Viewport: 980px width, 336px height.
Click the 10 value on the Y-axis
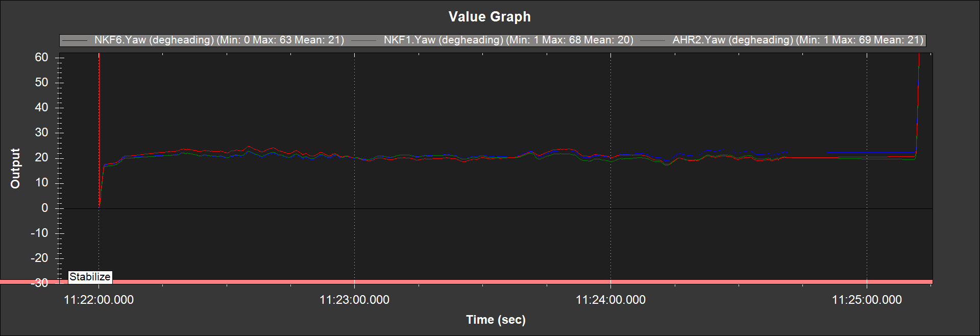41,182
